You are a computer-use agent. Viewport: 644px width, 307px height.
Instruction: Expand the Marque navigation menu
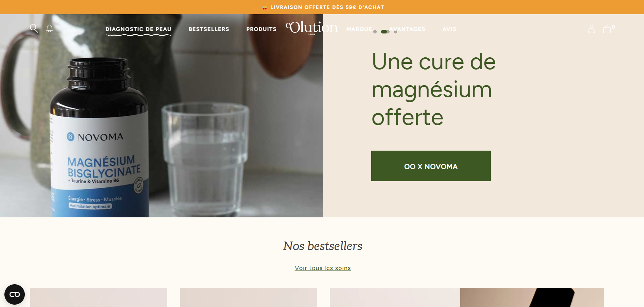359,29
